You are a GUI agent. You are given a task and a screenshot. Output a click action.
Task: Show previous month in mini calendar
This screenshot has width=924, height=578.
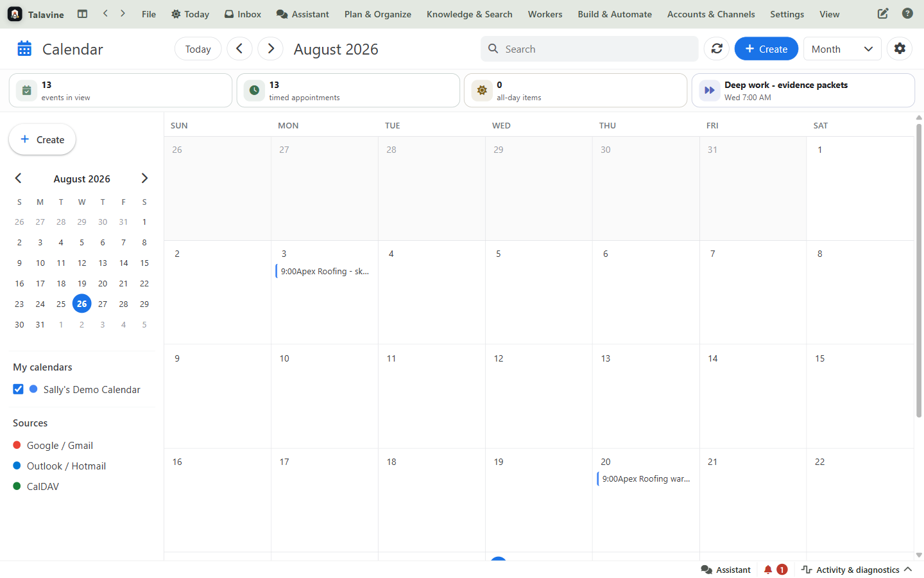(18, 179)
